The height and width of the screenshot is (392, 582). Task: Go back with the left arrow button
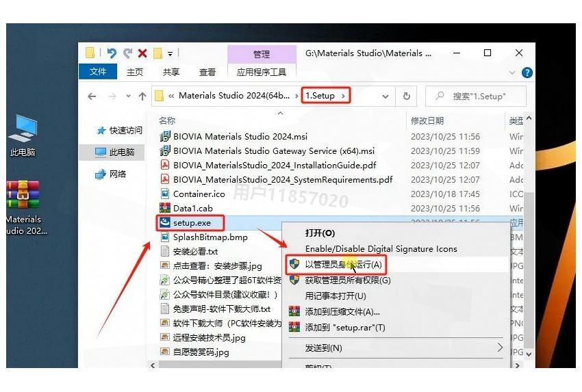click(x=92, y=96)
